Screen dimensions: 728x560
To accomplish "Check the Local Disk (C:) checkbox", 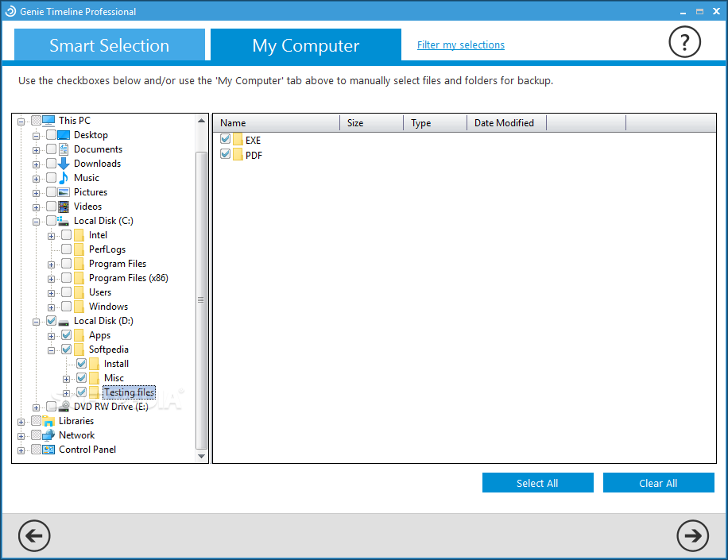I will (x=51, y=220).
